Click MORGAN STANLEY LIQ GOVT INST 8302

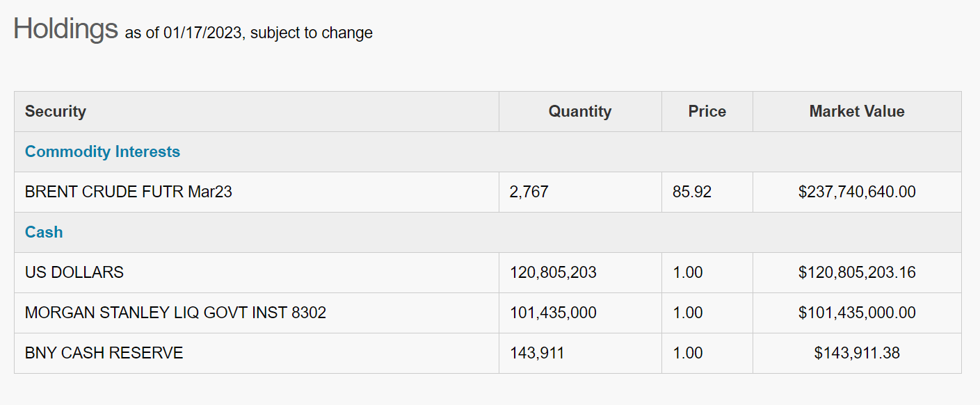coord(175,313)
